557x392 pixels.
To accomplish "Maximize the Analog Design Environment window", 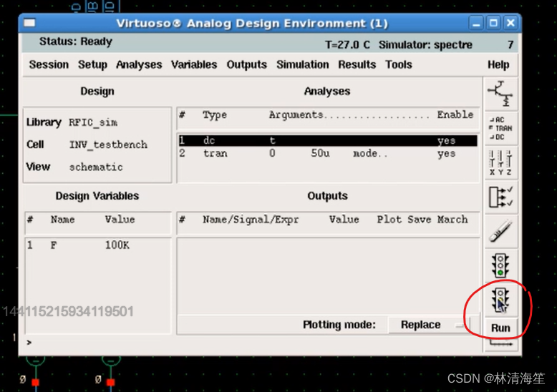I will click(493, 24).
